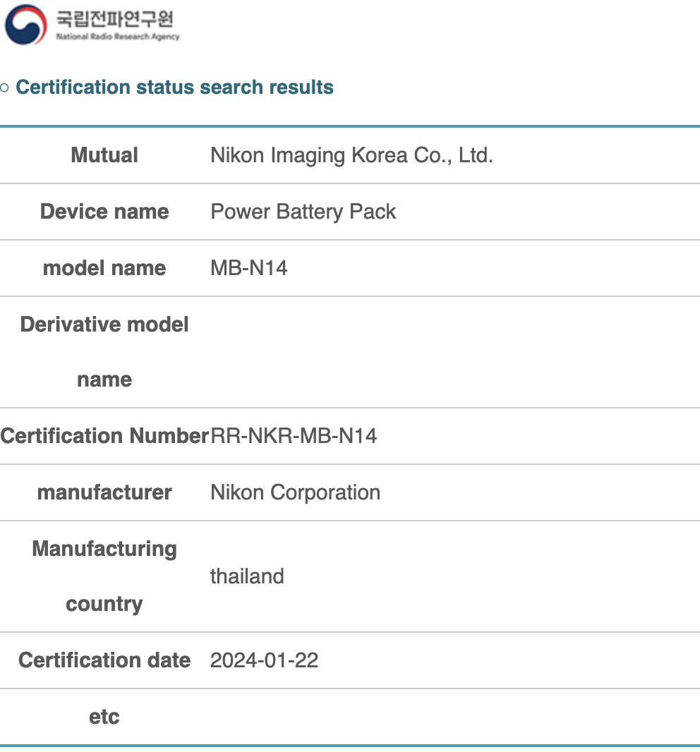The height and width of the screenshot is (752, 700).
Task: Click the 'model name' label cell
Action: [x=104, y=268]
